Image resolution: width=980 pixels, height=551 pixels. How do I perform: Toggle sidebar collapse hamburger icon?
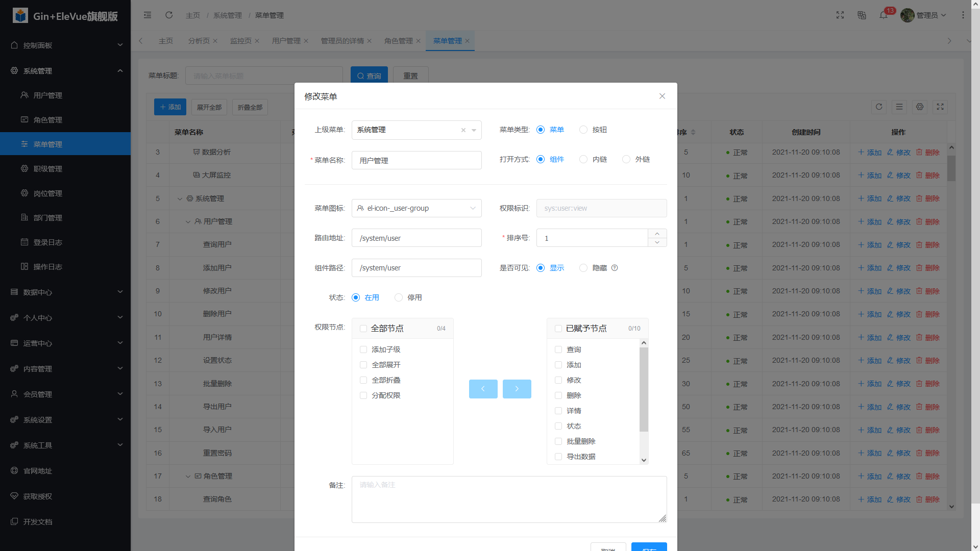pos(148,15)
